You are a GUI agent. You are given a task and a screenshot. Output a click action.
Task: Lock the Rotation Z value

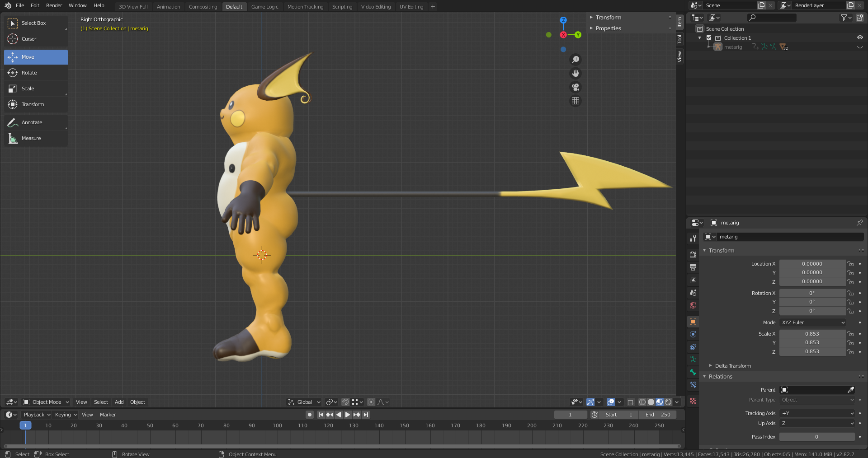pyautogui.click(x=850, y=311)
